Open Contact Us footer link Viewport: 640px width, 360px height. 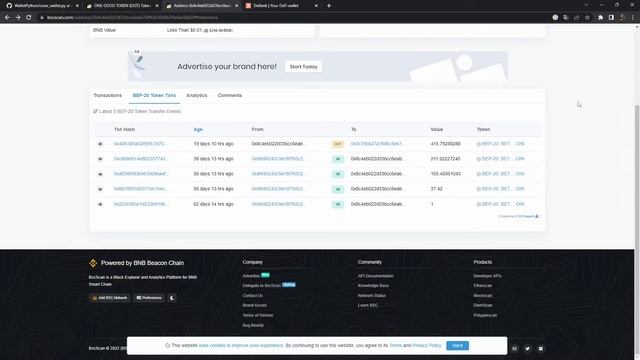tap(253, 296)
